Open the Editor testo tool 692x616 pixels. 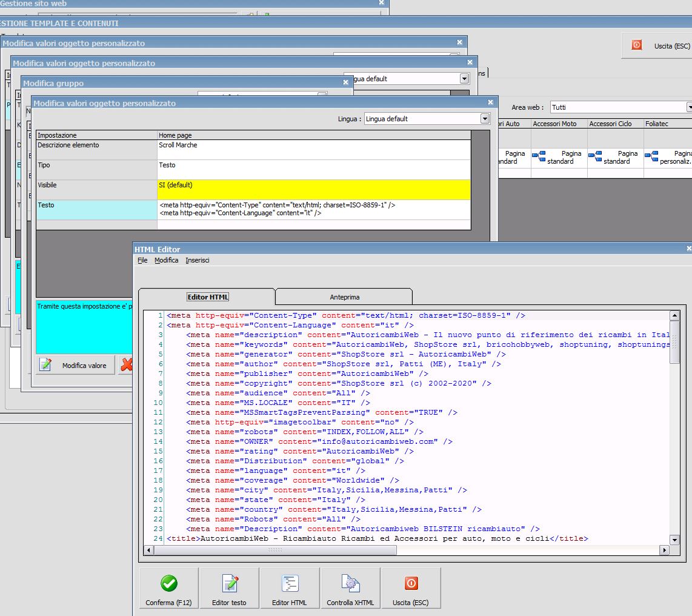point(230,583)
